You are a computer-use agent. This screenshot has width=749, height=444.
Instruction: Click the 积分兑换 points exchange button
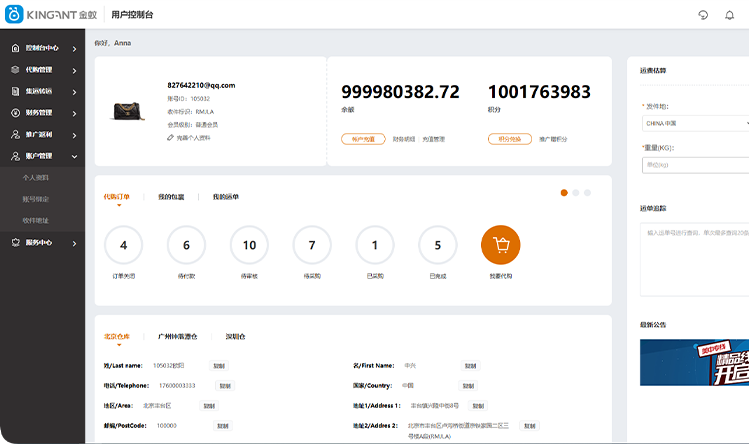click(x=510, y=139)
